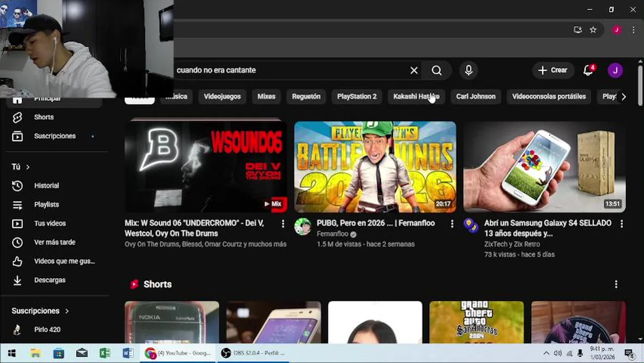
Task: Open the Windows Start menu
Action: [x=12, y=353]
